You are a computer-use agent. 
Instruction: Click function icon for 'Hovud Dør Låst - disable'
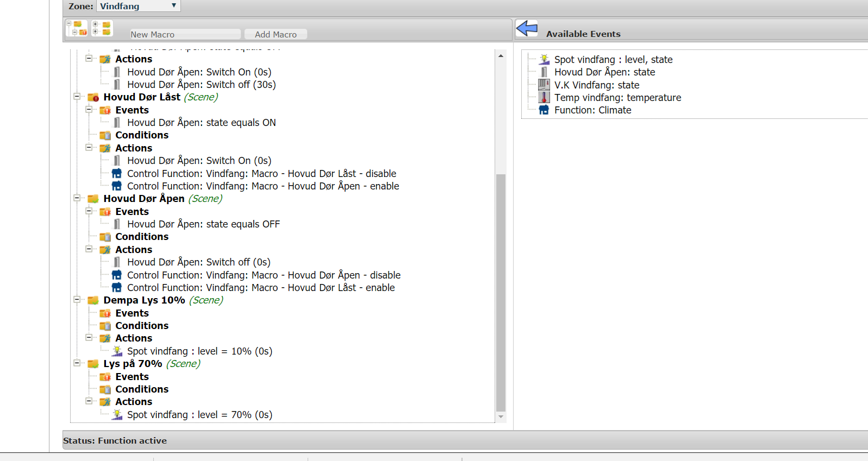117,174
